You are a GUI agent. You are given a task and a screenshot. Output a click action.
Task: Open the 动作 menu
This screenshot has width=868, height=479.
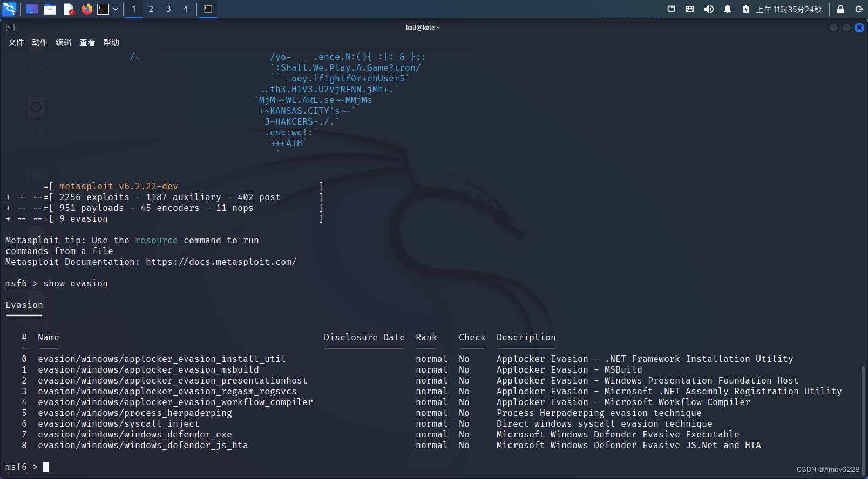(x=40, y=43)
